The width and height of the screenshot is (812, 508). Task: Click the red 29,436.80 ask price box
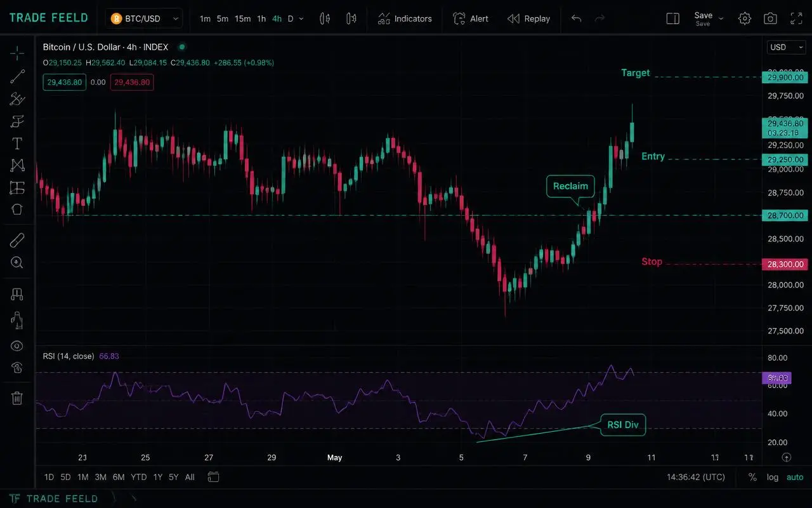point(132,82)
